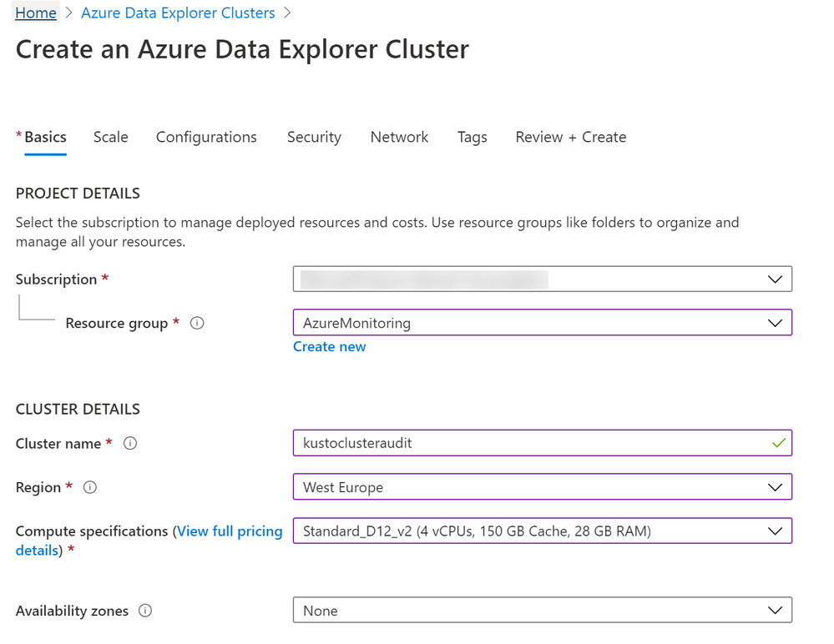Open the Tags tab
Image resolution: width=834 pixels, height=644 pixels.
(473, 137)
